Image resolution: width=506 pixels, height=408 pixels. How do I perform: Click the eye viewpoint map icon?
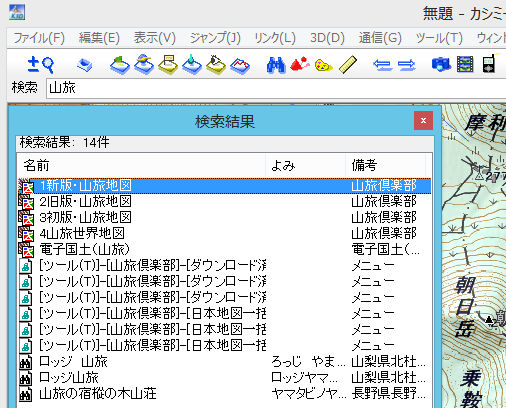[216, 64]
